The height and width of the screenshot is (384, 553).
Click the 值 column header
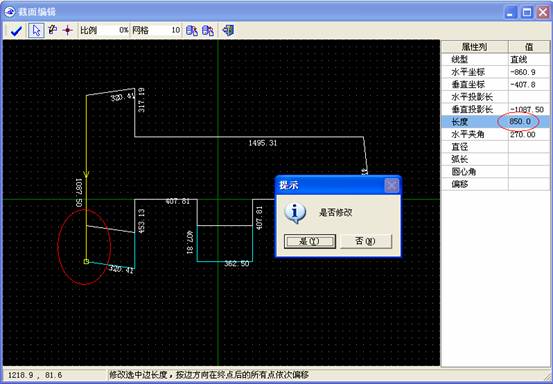[529, 47]
